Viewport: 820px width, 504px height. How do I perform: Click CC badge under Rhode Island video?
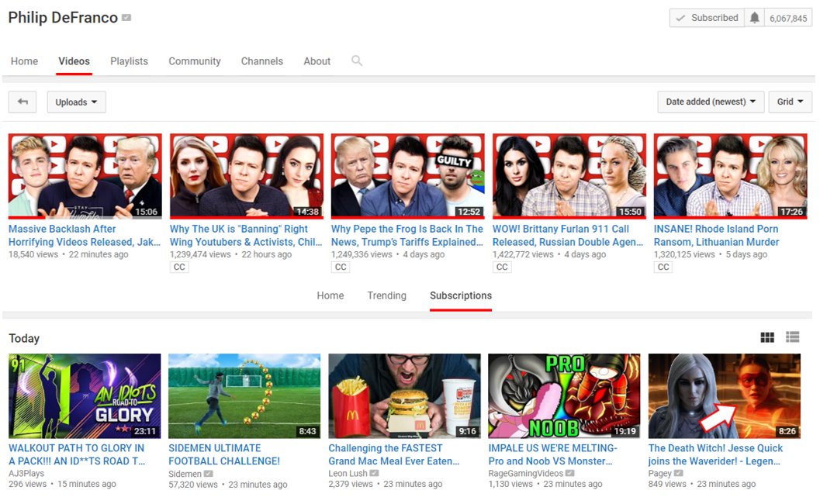[x=663, y=268]
